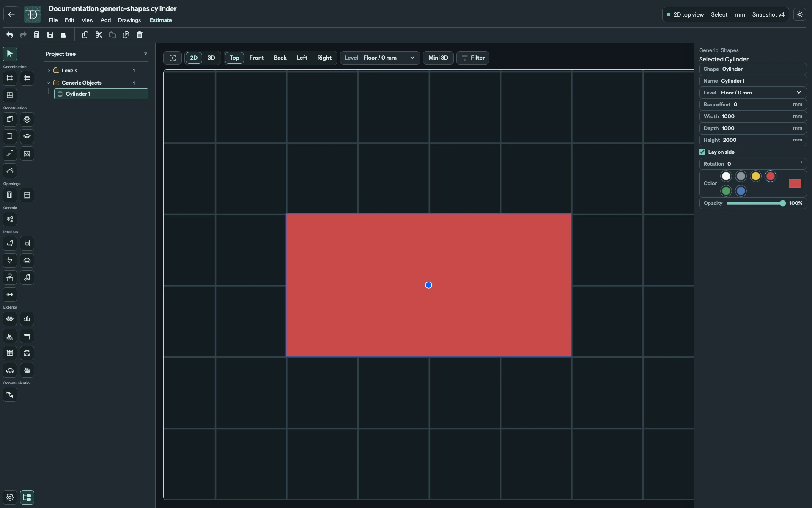Select the door tool under Openings
The image size is (812, 508).
tap(10, 195)
